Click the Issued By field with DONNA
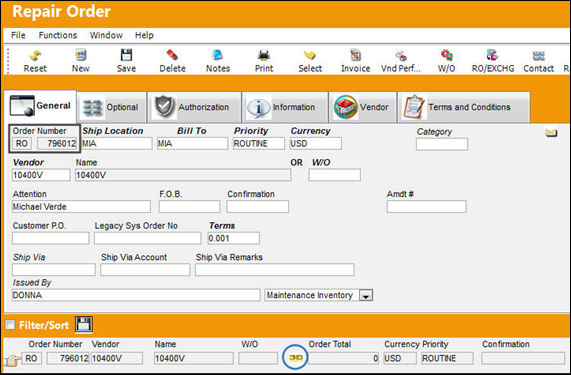This screenshot has width=571, height=375. tap(136, 295)
